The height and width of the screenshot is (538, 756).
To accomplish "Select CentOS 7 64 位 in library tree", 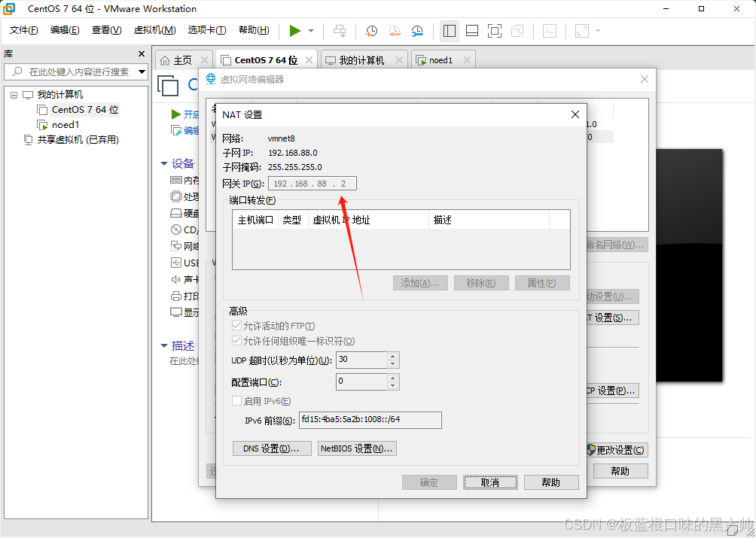I will point(85,110).
